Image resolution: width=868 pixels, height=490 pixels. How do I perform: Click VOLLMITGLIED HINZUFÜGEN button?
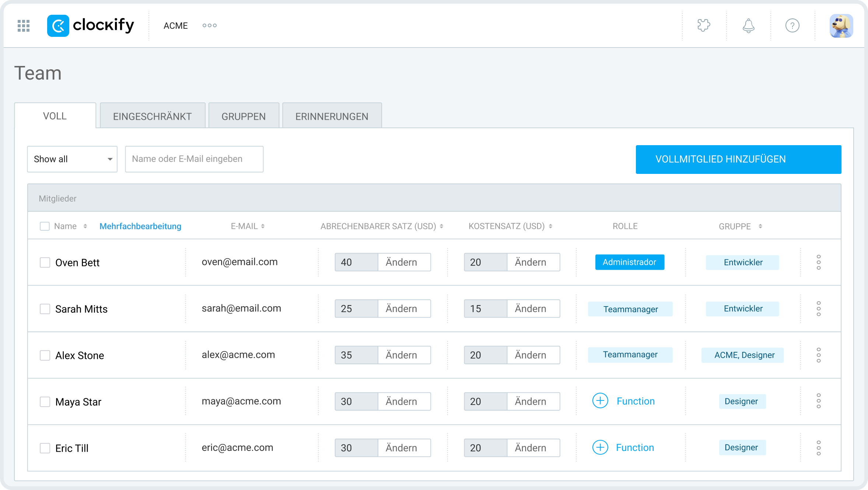coord(738,159)
